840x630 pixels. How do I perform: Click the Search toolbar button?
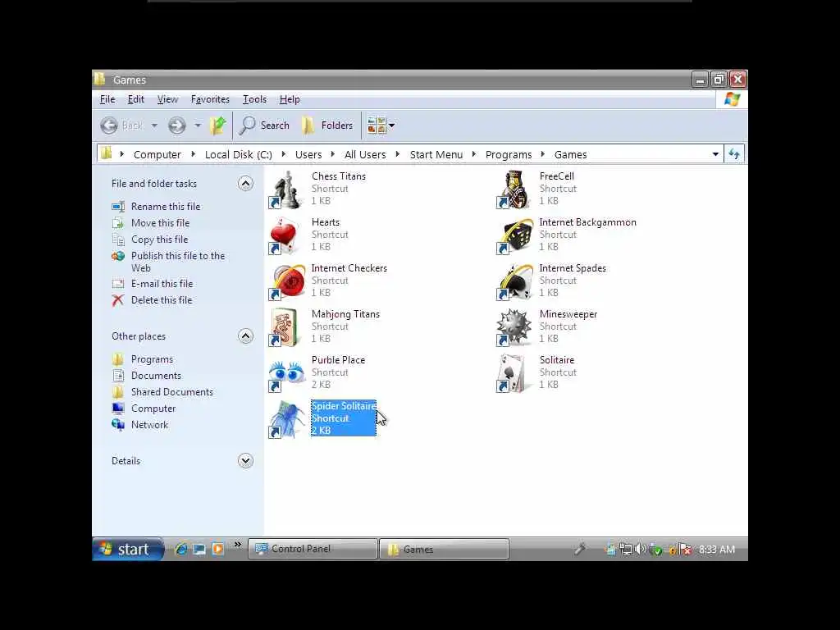click(x=265, y=126)
